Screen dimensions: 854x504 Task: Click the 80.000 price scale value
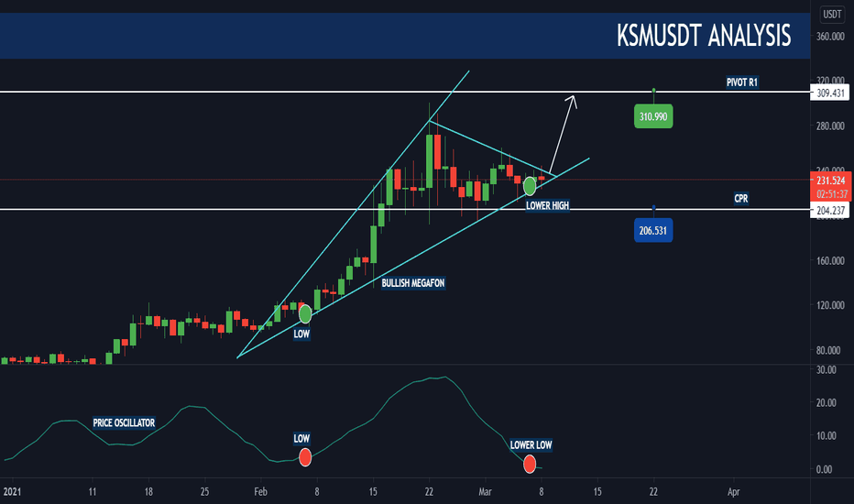[x=828, y=350]
